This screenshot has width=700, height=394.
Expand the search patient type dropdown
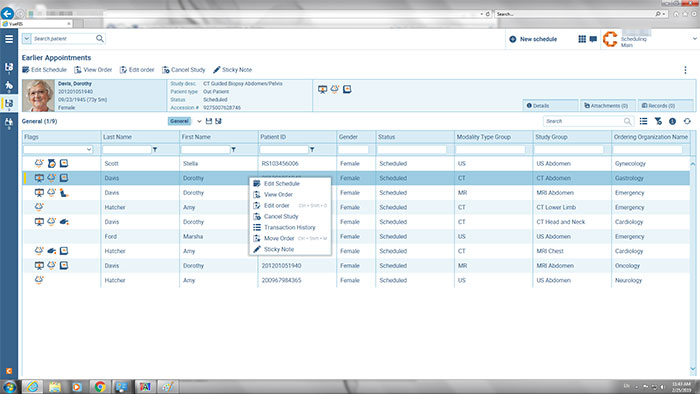pyautogui.click(x=27, y=39)
